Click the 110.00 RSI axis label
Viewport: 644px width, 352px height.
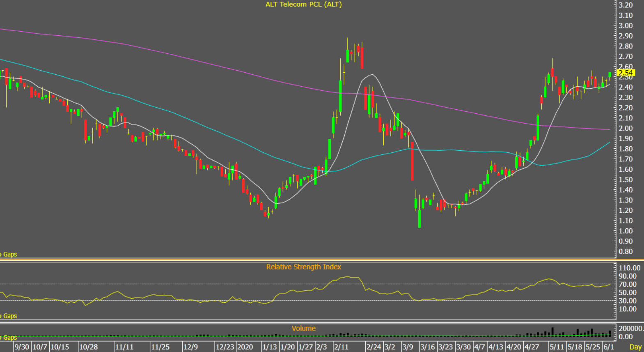630,268
